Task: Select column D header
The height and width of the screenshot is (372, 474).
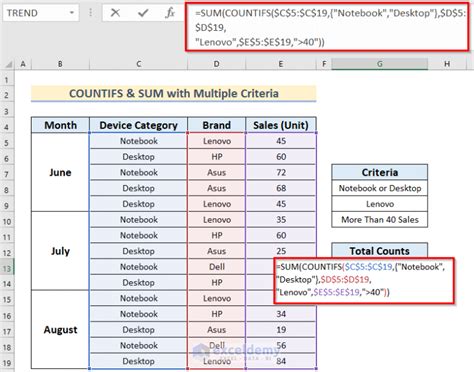Action: click(217, 64)
